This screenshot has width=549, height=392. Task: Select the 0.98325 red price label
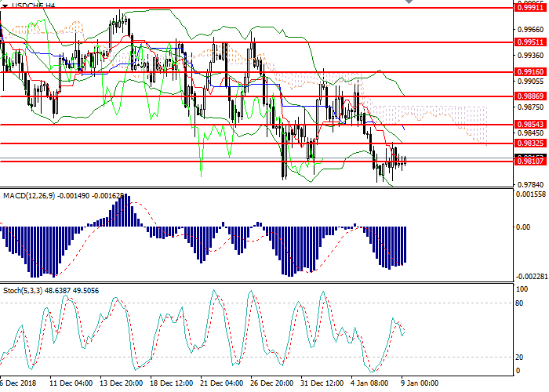[x=529, y=143]
